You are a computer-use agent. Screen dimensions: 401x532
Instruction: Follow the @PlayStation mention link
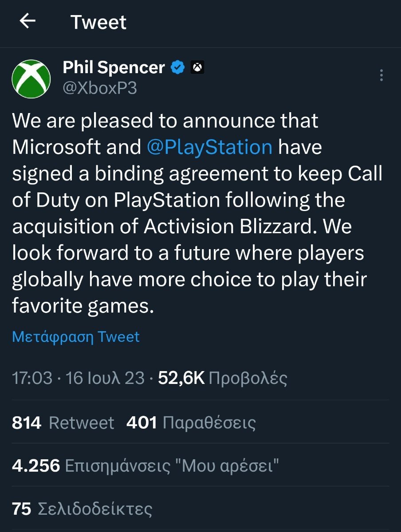point(209,147)
